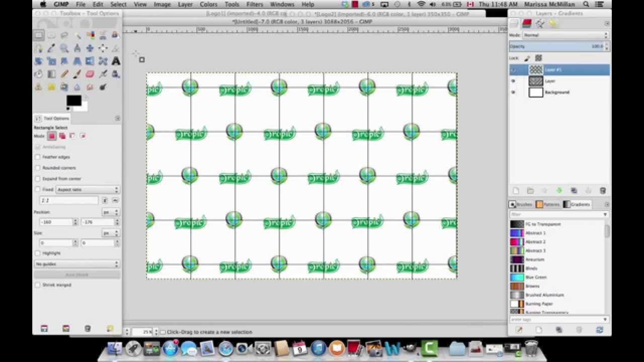Open the Filters menu
644x362 pixels.
click(x=255, y=5)
